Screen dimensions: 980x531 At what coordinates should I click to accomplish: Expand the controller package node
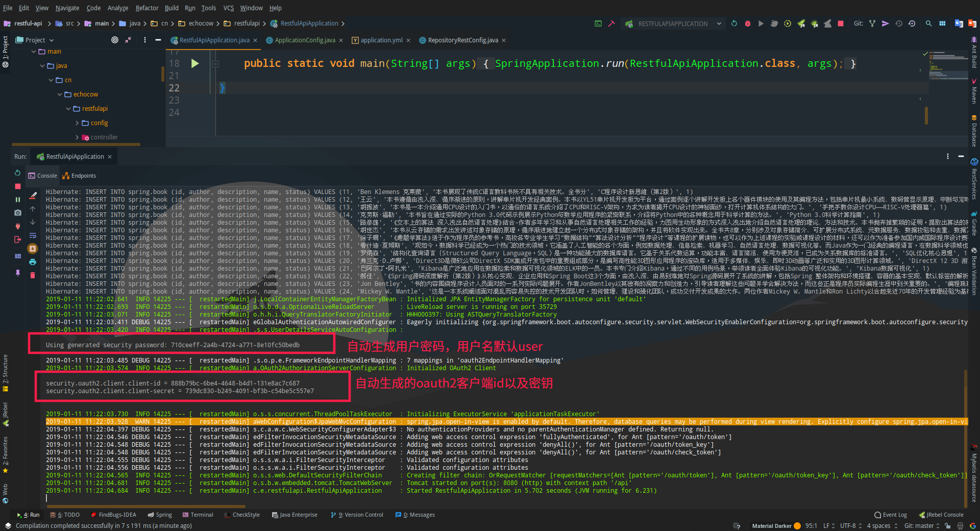(77, 137)
